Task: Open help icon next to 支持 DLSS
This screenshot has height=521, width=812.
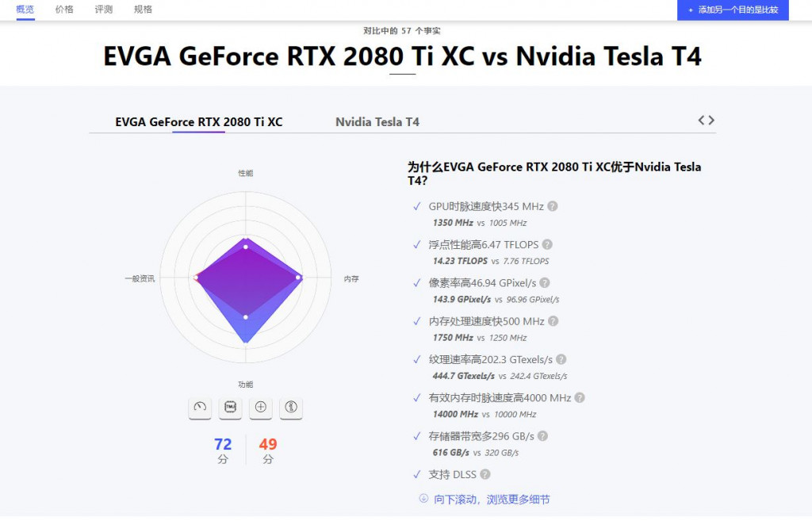Action: pos(485,474)
